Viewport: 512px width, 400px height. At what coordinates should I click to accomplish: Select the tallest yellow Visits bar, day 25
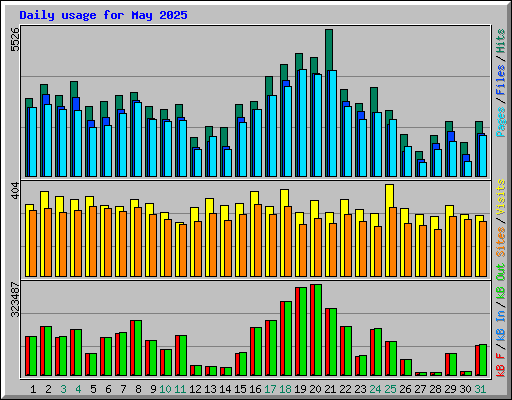pos(389,196)
